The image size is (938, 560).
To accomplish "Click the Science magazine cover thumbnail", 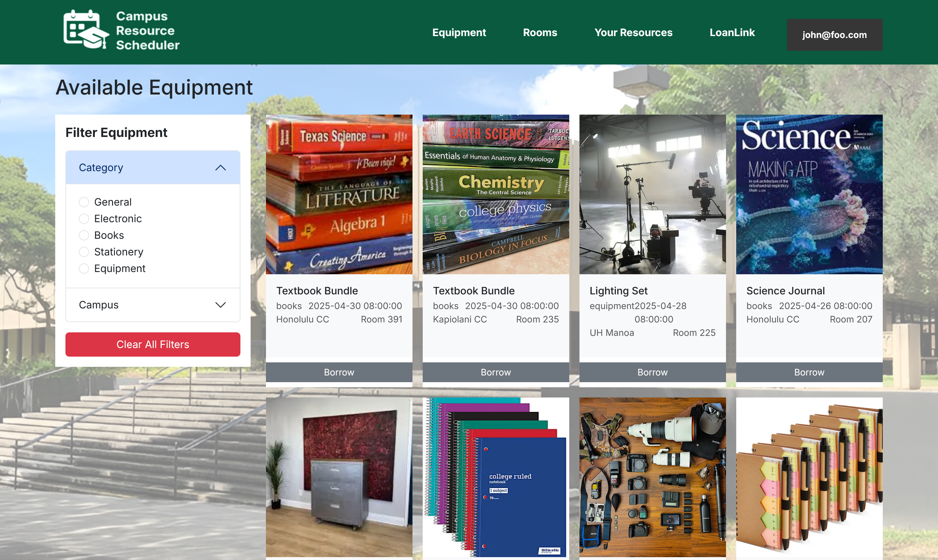I will pyautogui.click(x=809, y=194).
